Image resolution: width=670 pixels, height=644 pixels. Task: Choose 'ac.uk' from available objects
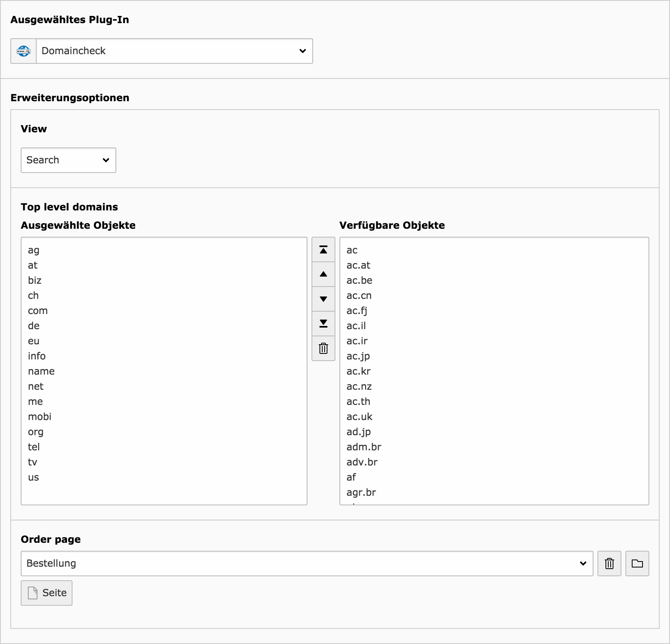pos(359,417)
